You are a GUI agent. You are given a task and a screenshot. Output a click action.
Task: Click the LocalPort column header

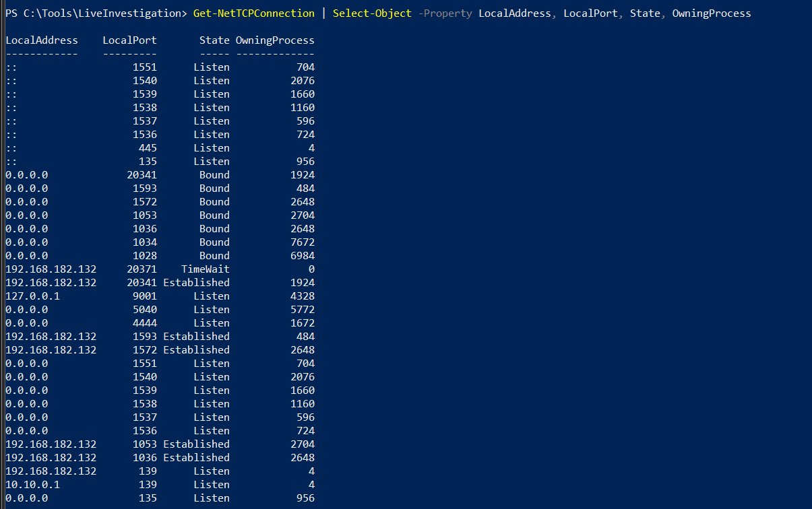pos(129,40)
